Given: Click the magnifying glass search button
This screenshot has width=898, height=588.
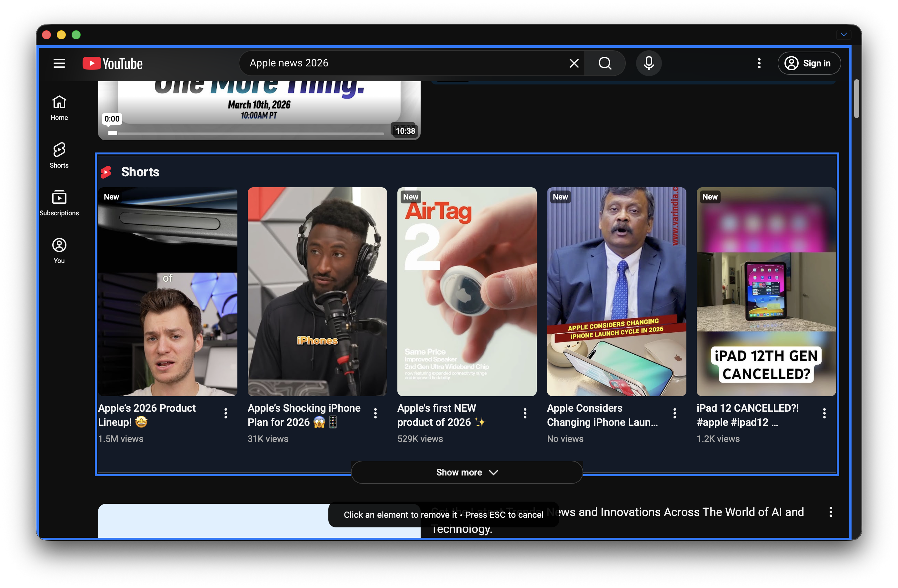Looking at the screenshot, I should 605,64.
